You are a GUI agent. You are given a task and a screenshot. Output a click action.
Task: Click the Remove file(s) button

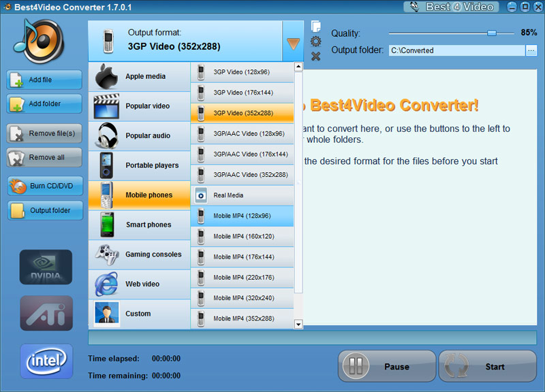pos(44,133)
